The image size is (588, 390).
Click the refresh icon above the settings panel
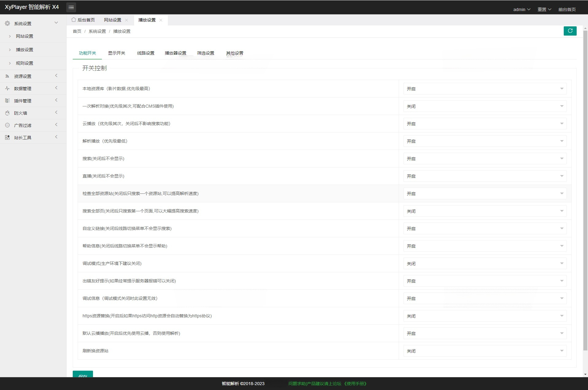[570, 31]
